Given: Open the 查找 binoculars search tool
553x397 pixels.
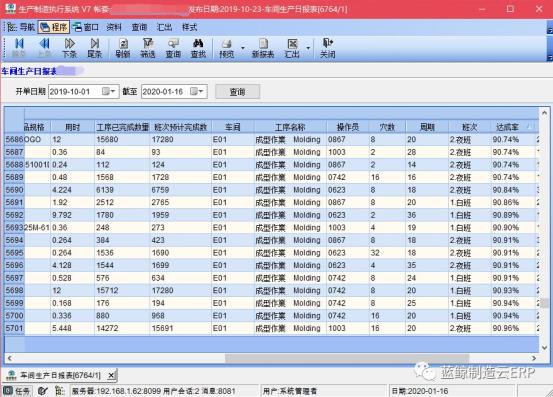Looking at the screenshot, I should pyautogui.click(x=198, y=48).
